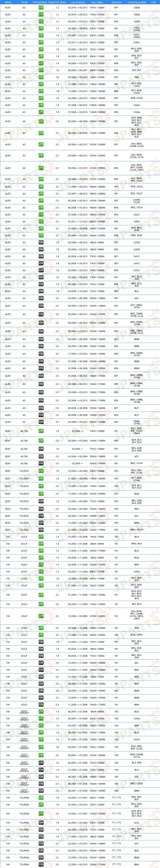Click petrol icon in Touran BAG, BLF, BLP row
The width and height of the screenshot is (160, 868).
(41, 797)
